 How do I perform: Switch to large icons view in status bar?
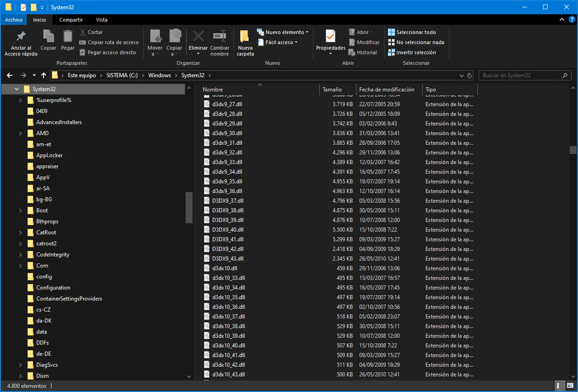(x=569, y=386)
